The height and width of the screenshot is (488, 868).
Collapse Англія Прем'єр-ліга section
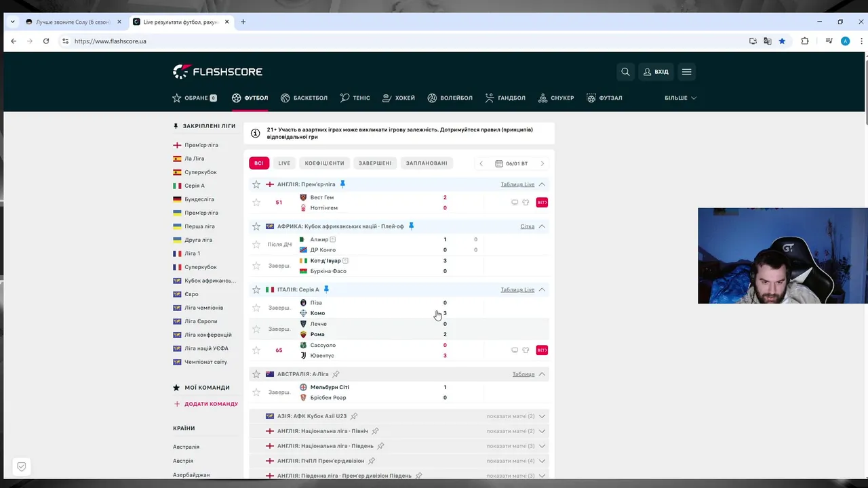click(x=542, y=184)
